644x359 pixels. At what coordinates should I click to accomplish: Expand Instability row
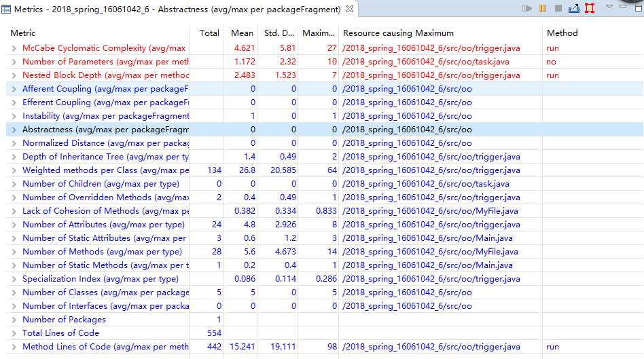(14, 116)
